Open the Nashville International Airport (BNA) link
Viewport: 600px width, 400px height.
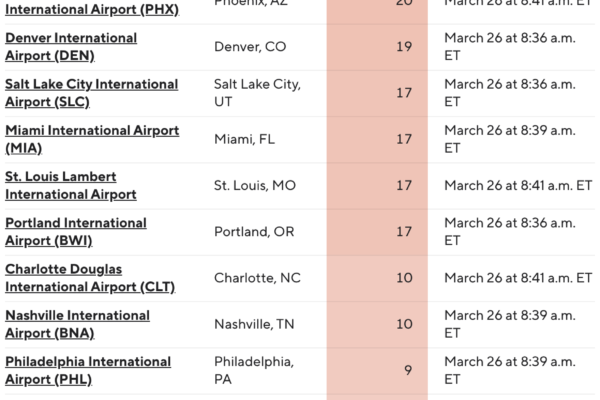[77, 324]
